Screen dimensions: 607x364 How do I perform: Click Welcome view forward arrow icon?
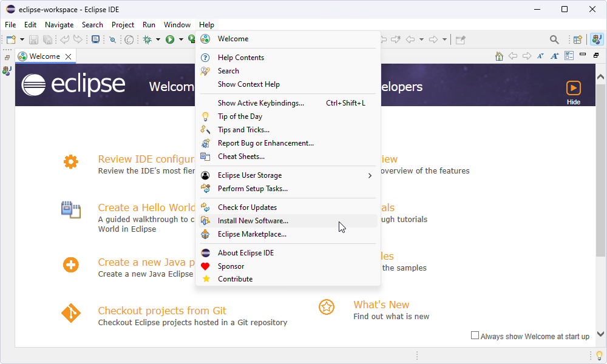tap(527, 56)
